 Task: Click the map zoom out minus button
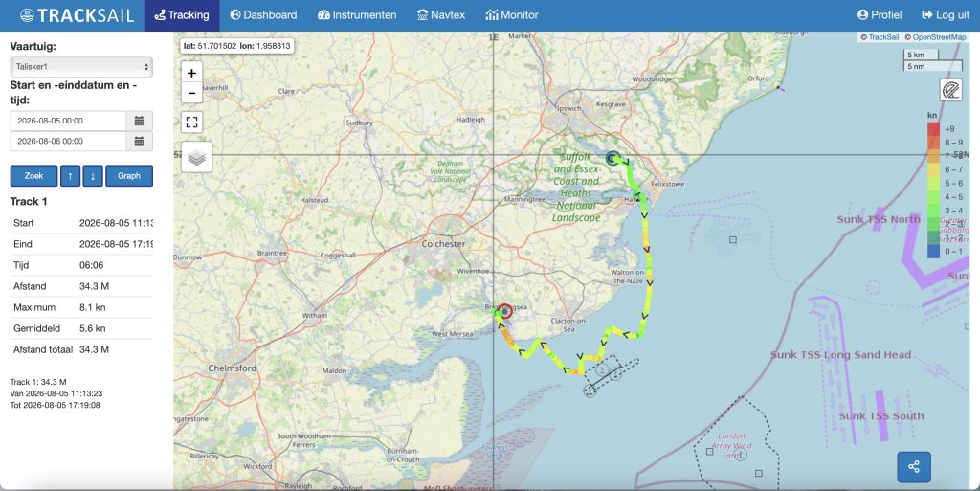coord(191,94)
